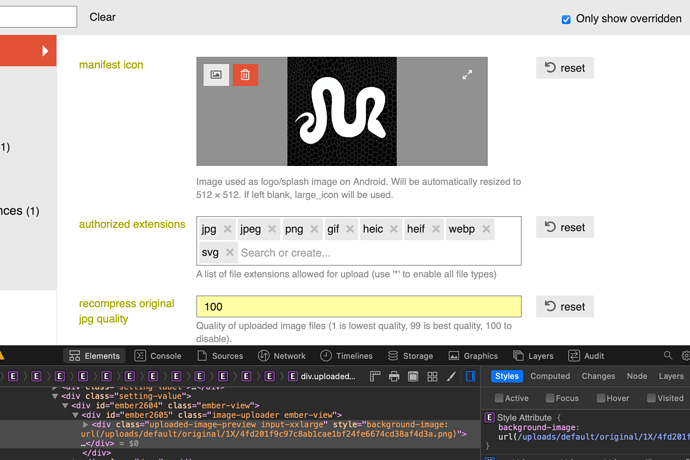Select the Changes sidebar panel
Viewport: 690px width, 460px height.
tap(598, 376)
